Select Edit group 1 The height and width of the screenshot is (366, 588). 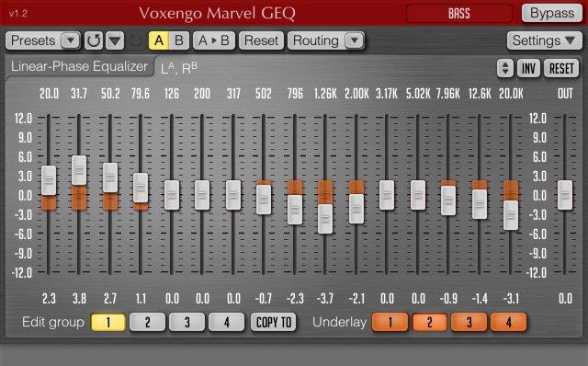pos(108,323)
